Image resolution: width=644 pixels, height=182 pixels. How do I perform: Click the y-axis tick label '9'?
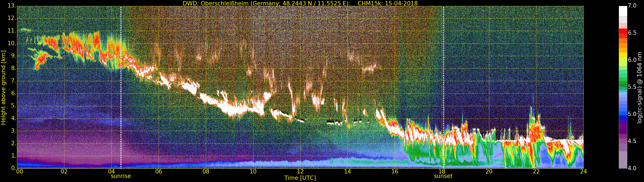click(14, 56)
